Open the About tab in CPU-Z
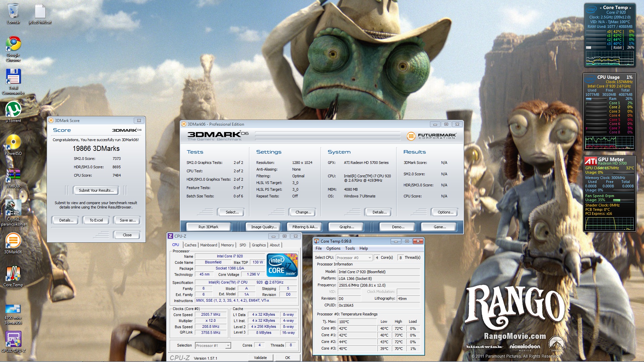Screen dimensions: 644x362 coord(275,245)
